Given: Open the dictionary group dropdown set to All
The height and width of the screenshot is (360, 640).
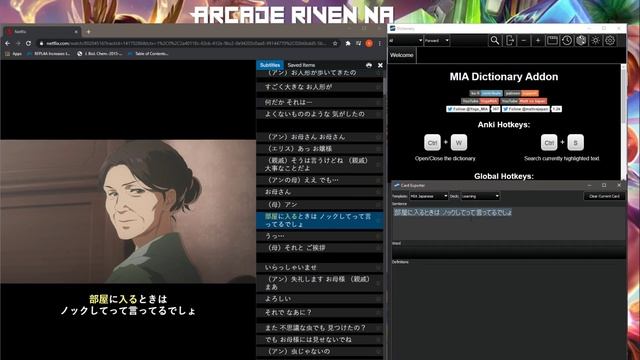Looking at the screenshot, I should click(x=405, y=41).
